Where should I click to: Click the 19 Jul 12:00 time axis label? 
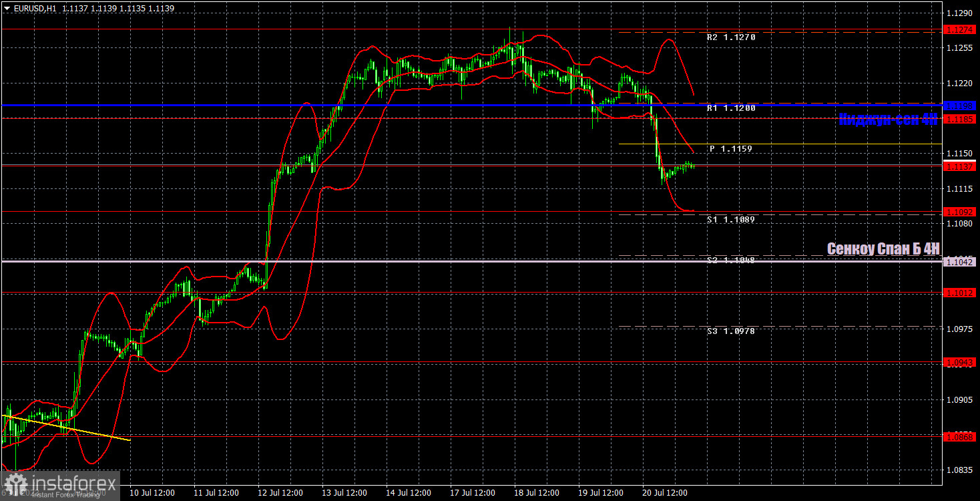599,493
